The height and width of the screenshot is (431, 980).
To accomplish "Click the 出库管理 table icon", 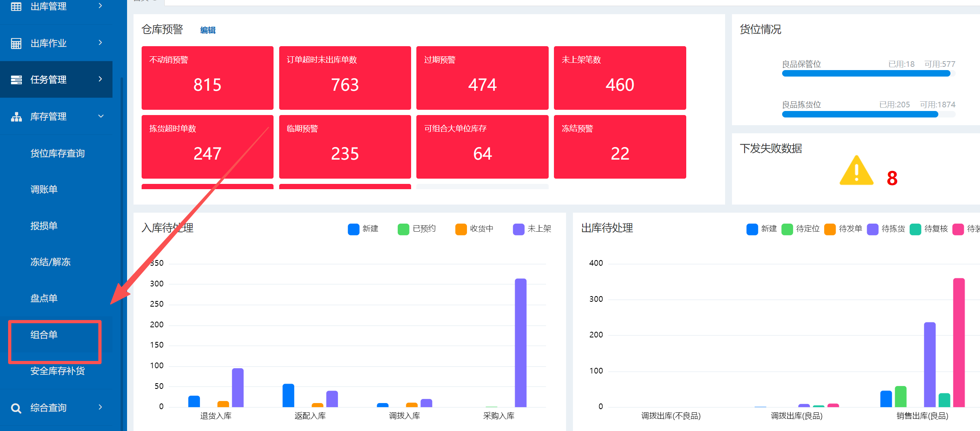I will coord(16,6).
